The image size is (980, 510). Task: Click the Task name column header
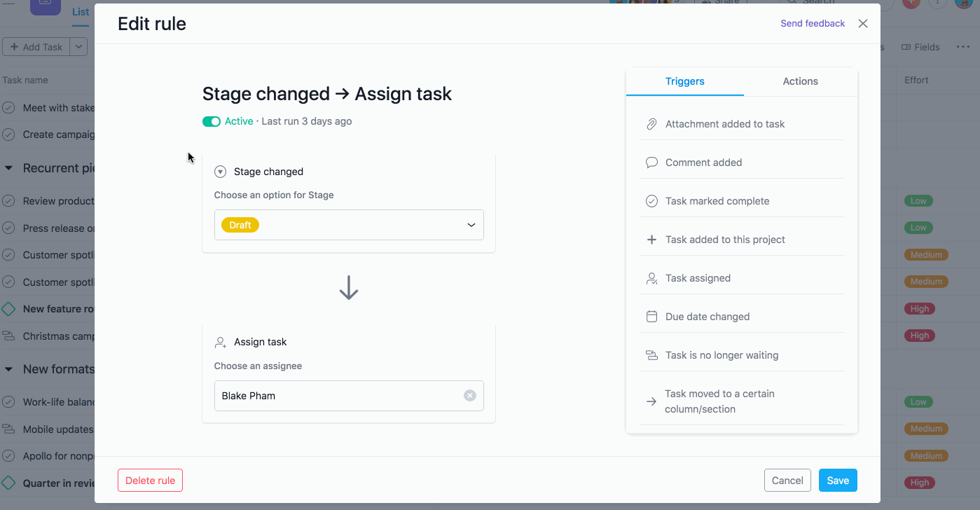coord(25,80)
